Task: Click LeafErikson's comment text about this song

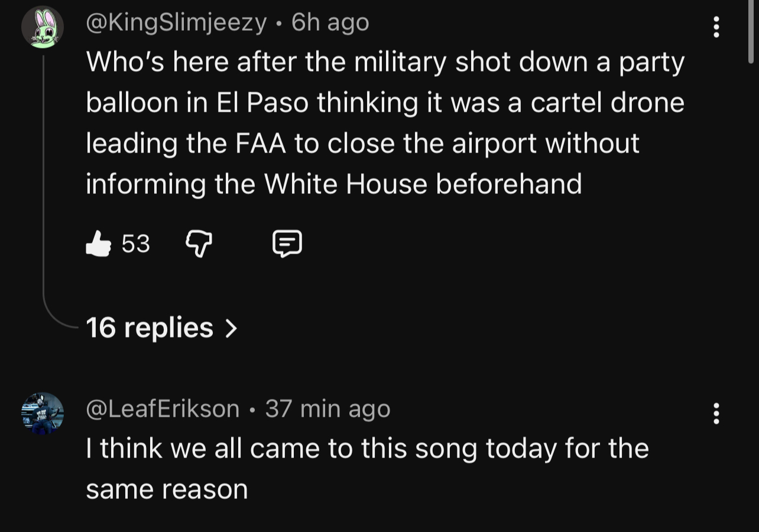Action: 366,449
